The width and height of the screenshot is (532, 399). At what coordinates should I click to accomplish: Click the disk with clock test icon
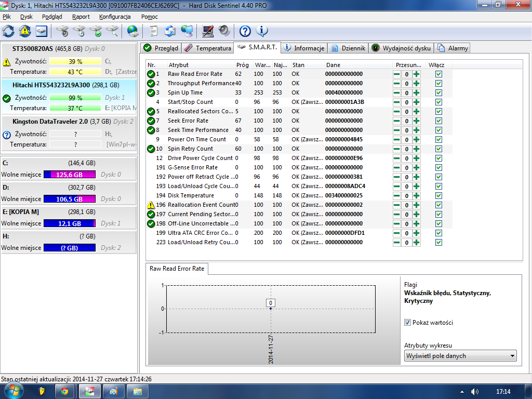[79, 31]
